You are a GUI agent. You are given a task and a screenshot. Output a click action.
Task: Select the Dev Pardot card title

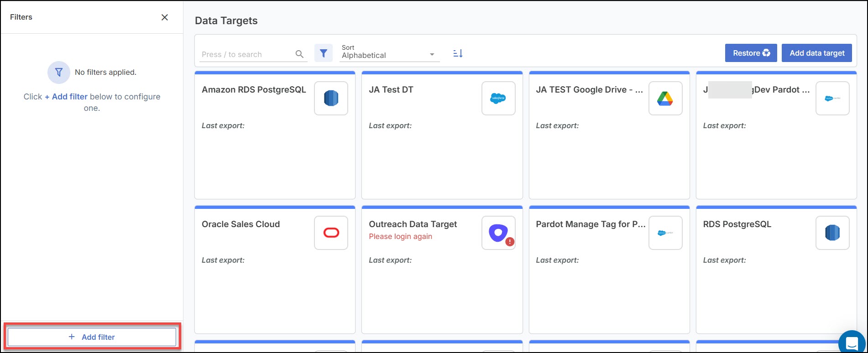757,90
